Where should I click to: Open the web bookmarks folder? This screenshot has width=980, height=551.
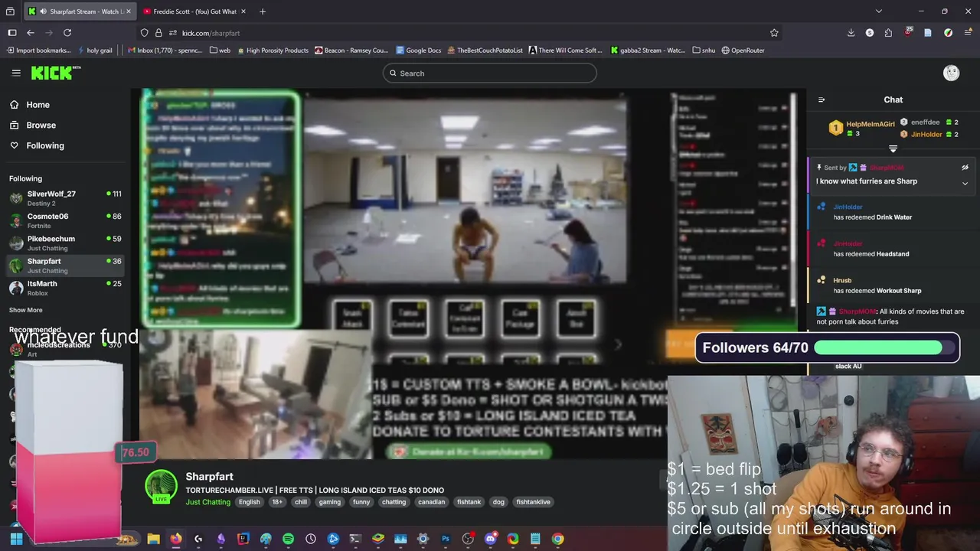point(220,51)
